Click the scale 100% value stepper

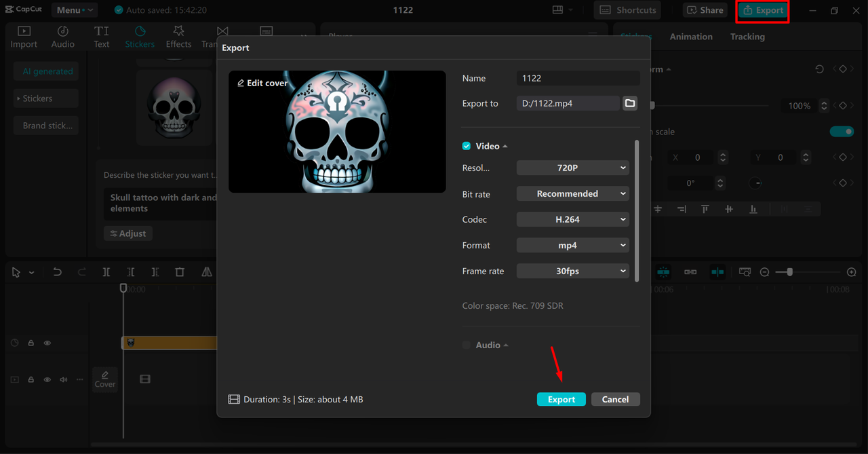point(824,106)
